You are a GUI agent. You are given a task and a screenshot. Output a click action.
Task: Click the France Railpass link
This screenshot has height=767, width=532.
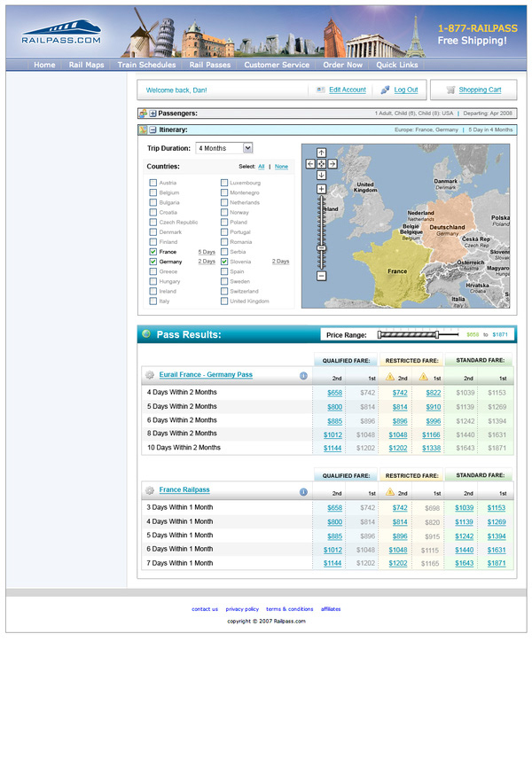pos(184,489)
